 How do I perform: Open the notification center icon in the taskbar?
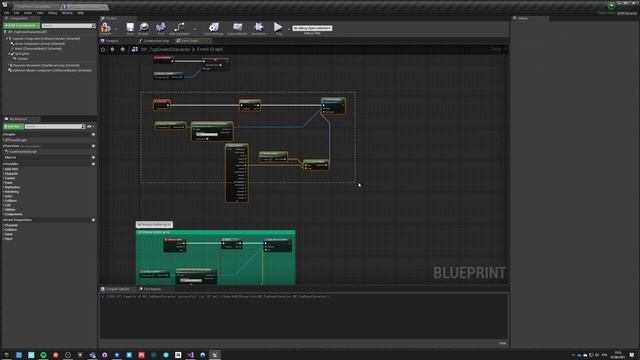point(632,355)
